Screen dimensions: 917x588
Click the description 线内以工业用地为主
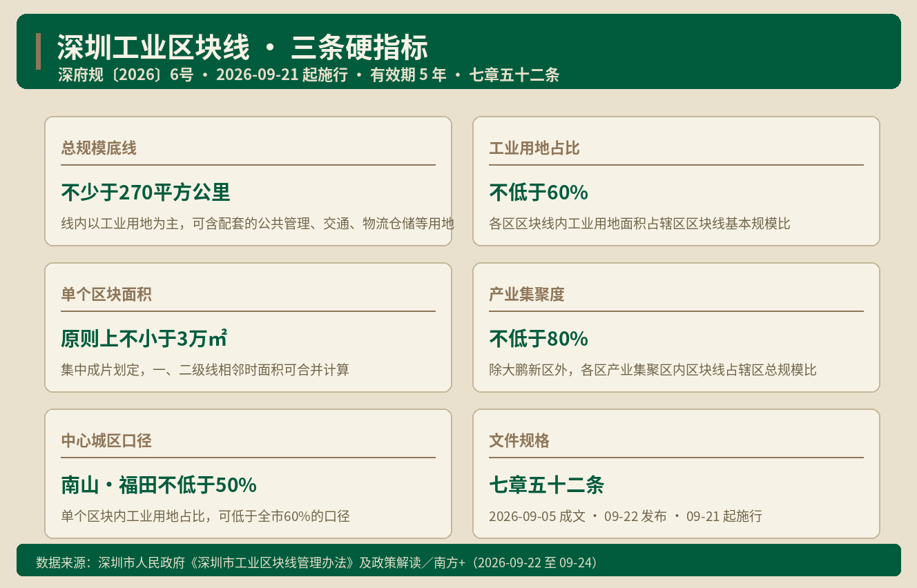tap(258, 224)
